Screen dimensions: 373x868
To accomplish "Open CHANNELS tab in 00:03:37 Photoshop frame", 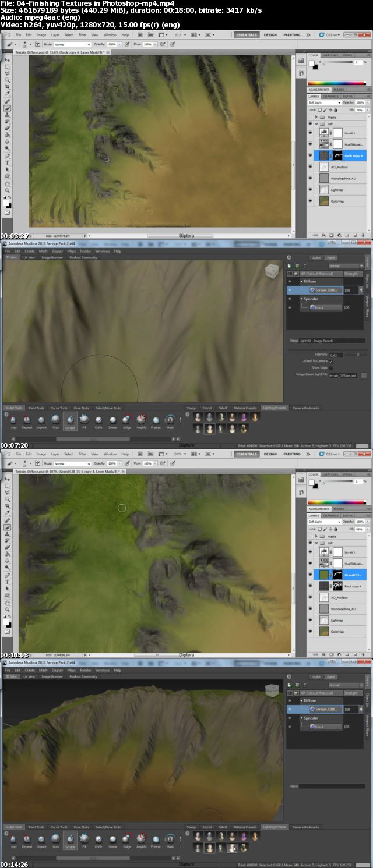I will pos(332,96).
